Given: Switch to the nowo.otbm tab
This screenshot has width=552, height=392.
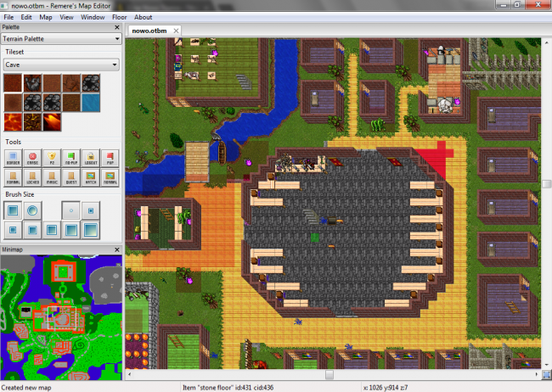Looking at the screenshot, I should (149, 31).
